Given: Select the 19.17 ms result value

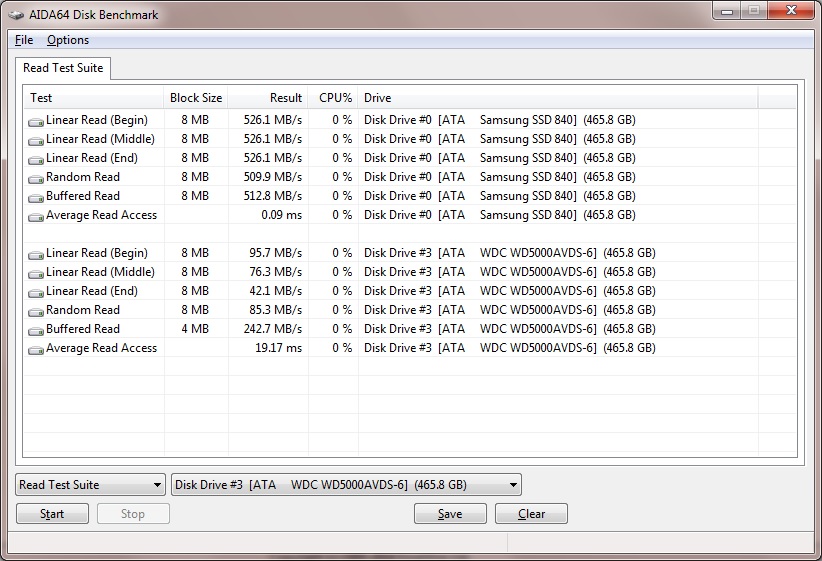Looking at the screenshot, I should (278, 348).
